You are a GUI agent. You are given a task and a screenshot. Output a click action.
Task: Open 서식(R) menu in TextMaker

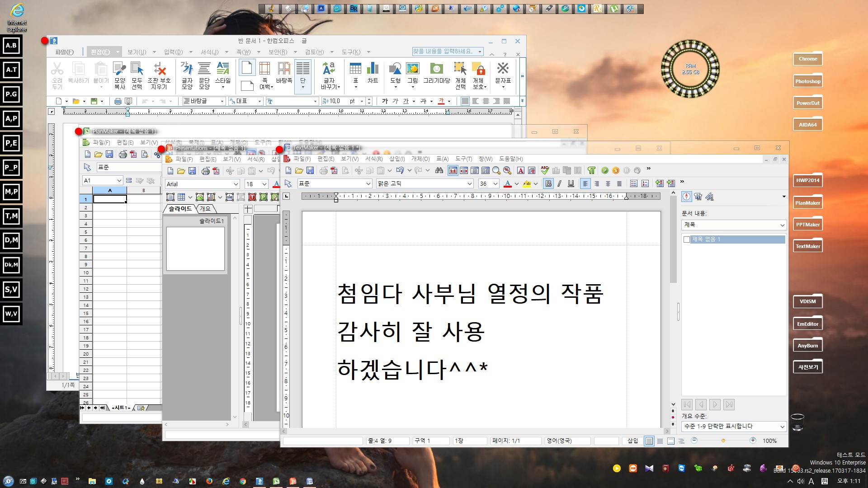373,159
